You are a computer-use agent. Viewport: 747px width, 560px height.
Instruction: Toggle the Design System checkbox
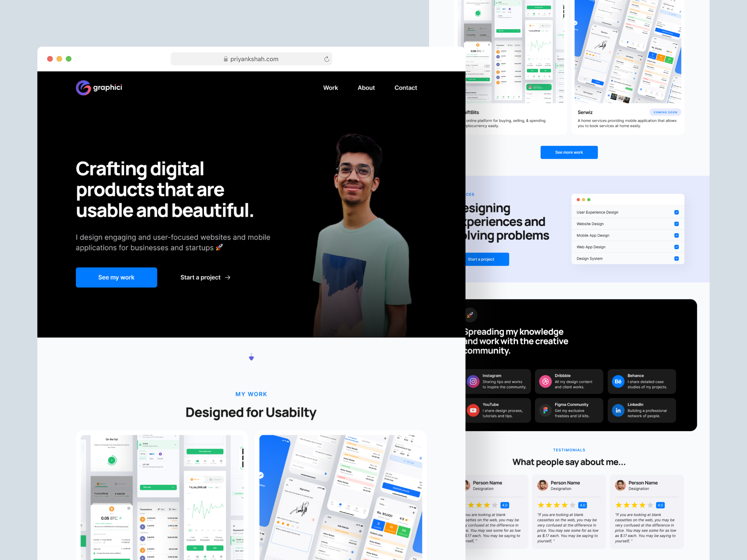pyautogui.click(x=677, y=259)
